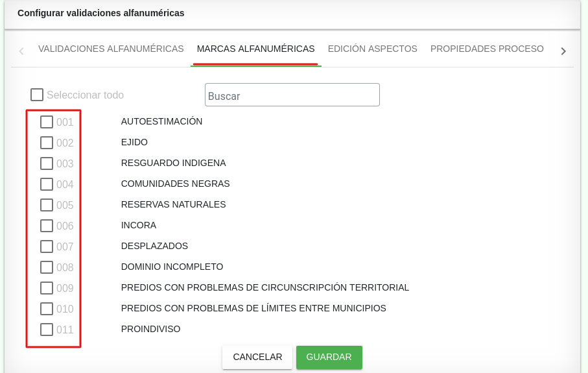Enable the 002 EJIDO checkbox

click(x=47, y=143)
